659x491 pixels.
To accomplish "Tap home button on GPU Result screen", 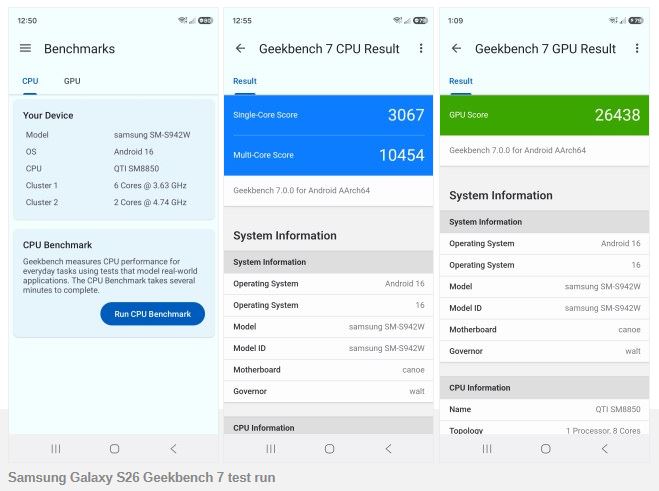I will (x=546, y=449).
